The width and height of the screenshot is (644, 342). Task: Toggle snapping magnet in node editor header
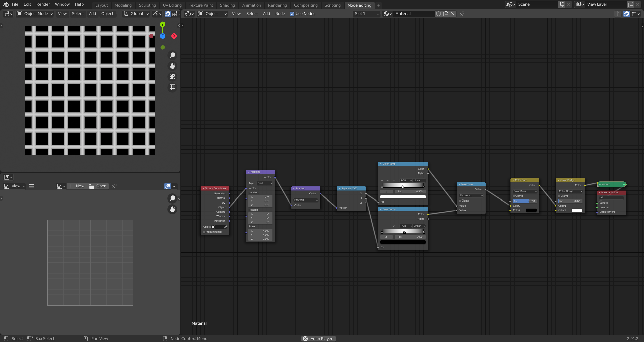(x=626, y=14)
